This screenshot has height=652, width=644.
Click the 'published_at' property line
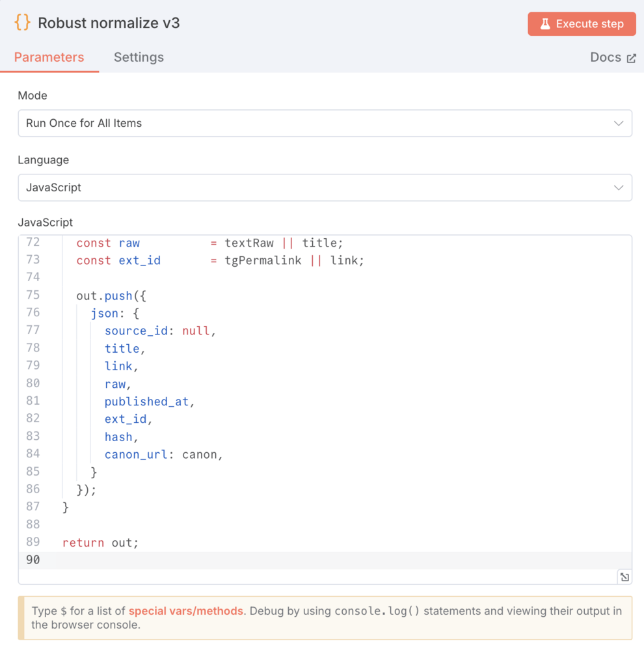point(149,401)
